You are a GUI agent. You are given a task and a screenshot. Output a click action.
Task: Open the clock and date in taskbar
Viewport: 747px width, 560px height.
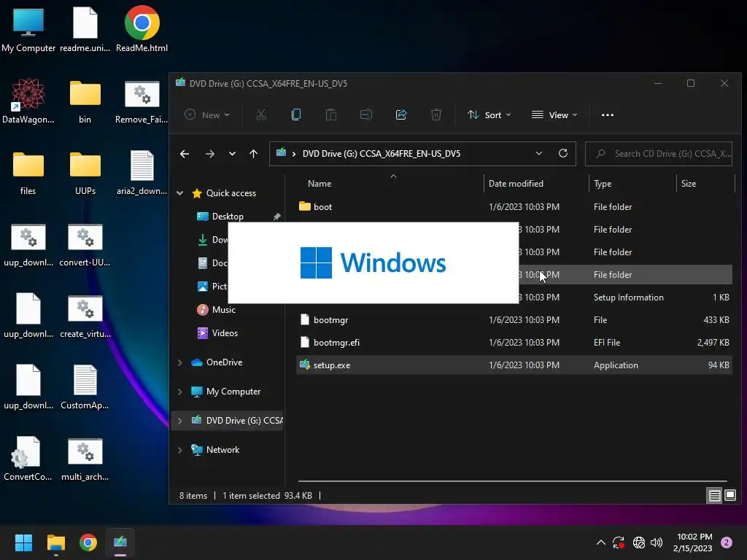[x=693, y=542]
